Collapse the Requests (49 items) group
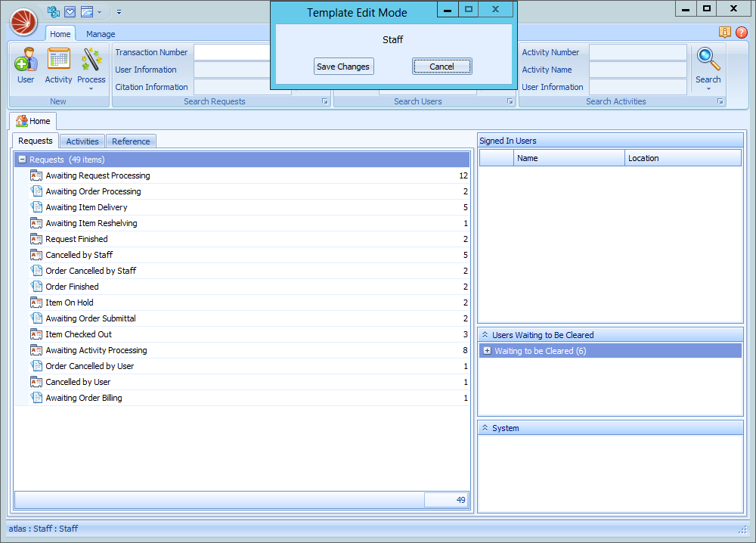 21,160
